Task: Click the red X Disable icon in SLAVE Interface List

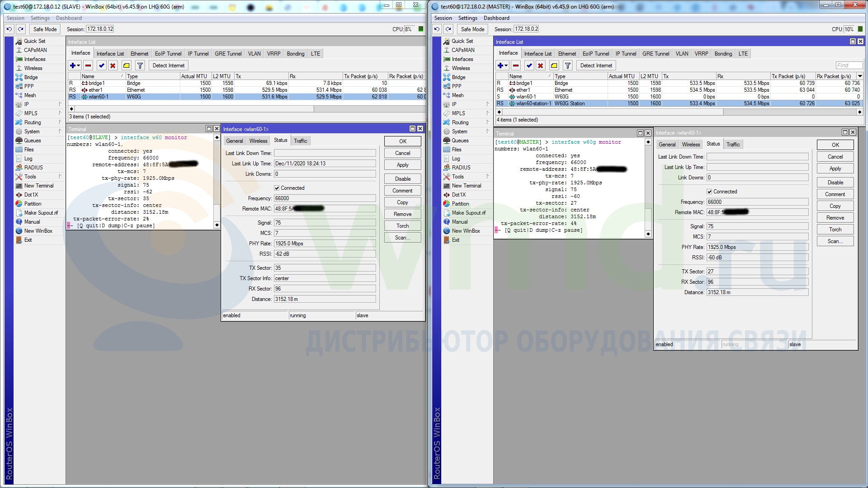Action: pos(113,66)
